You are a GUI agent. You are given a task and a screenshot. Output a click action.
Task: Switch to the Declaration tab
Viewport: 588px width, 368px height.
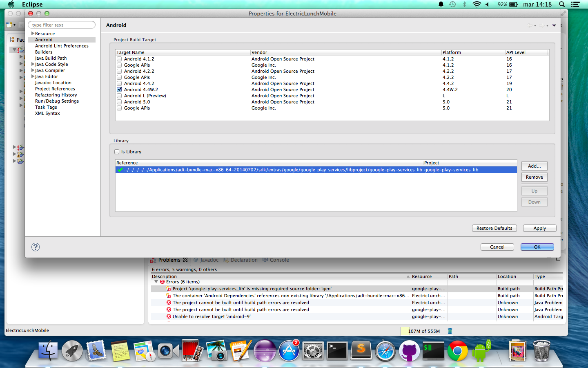240,260
